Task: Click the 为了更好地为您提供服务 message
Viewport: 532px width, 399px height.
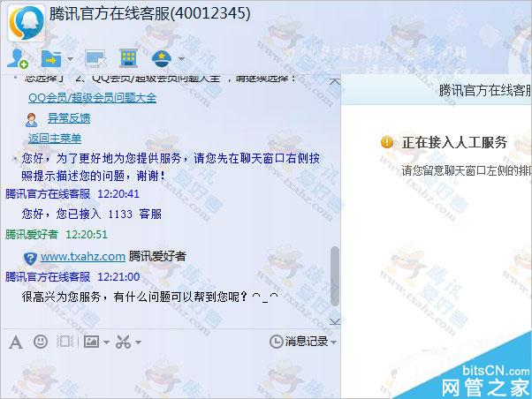Action: pyautogui.click(x=171, y=167)
